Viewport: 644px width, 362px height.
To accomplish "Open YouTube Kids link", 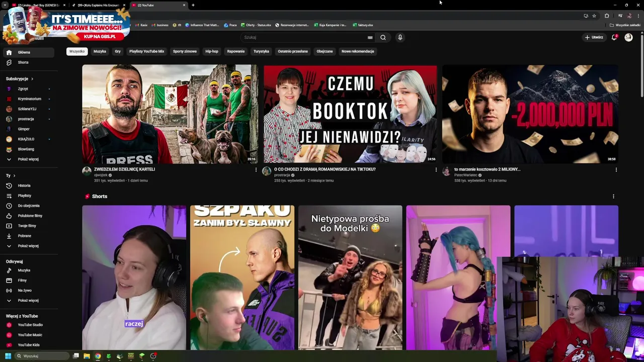I will pyautogui.click(x=28, y=345).
